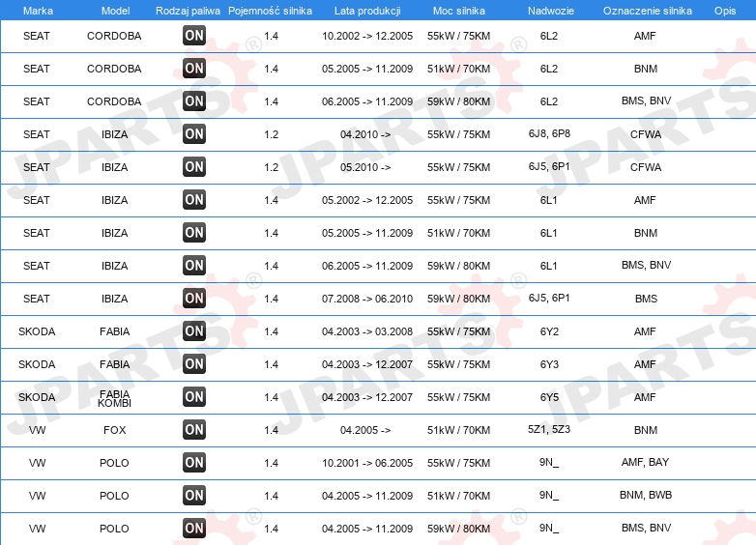The width and height of the screenshot is (756, 545).
Task: Click engine code BNM, BWB
Action: pos(646,495)
